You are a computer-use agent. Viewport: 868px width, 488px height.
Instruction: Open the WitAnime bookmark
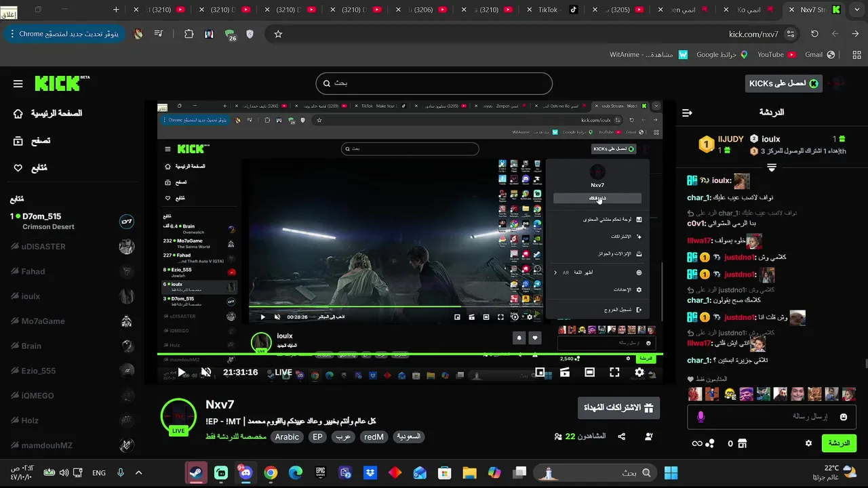(x=648, y=55)
